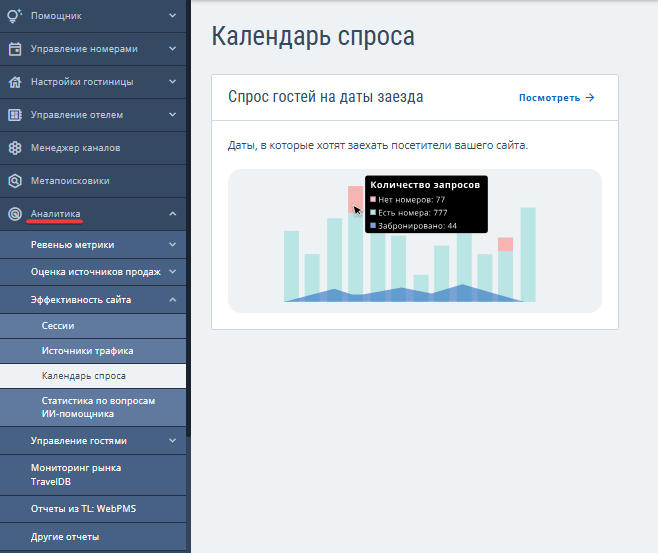Open Источники трафика menu item

[87, 351]
